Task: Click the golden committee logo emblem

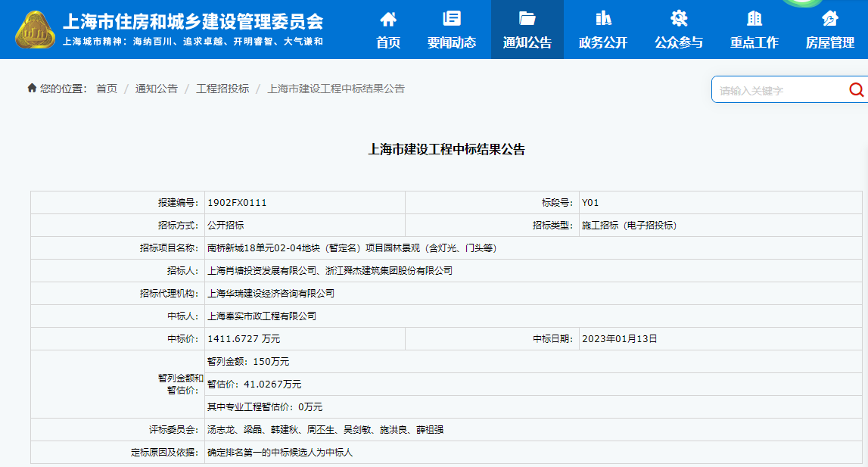Action: [36, 30]
